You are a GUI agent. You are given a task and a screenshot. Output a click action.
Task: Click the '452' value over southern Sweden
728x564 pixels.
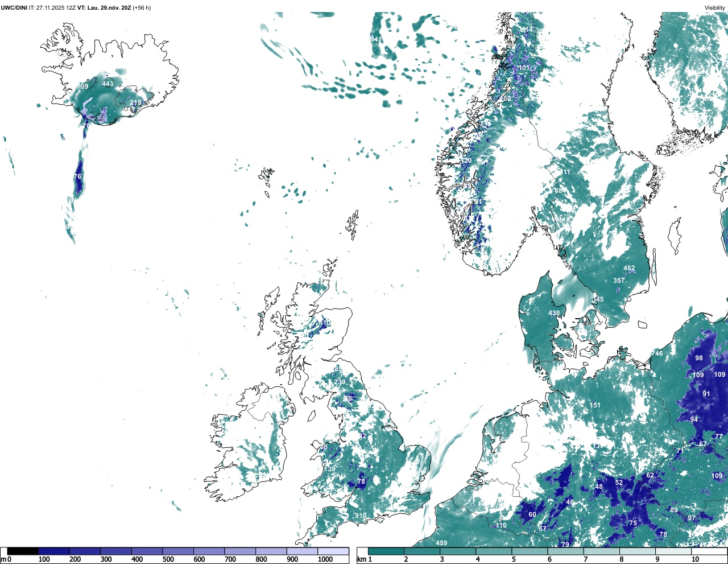pyautogui.click(x=629, y=268)
